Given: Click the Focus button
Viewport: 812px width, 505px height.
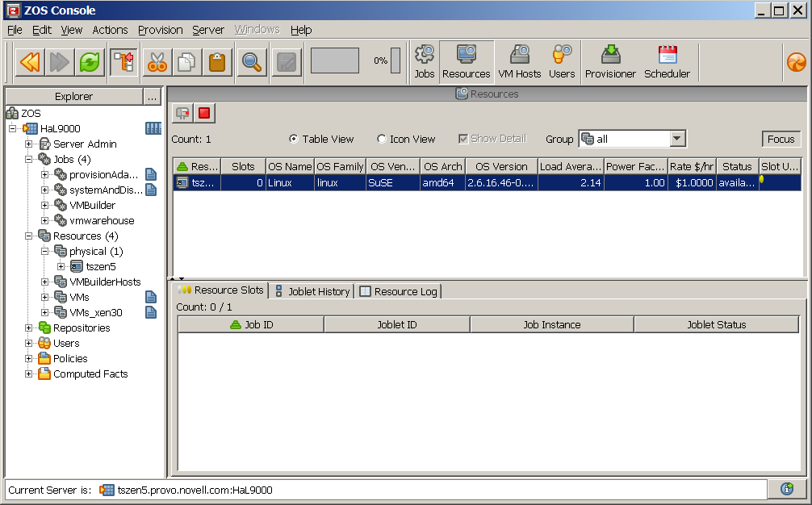Looking at the screenshot, I should click(x=781, y=139).
